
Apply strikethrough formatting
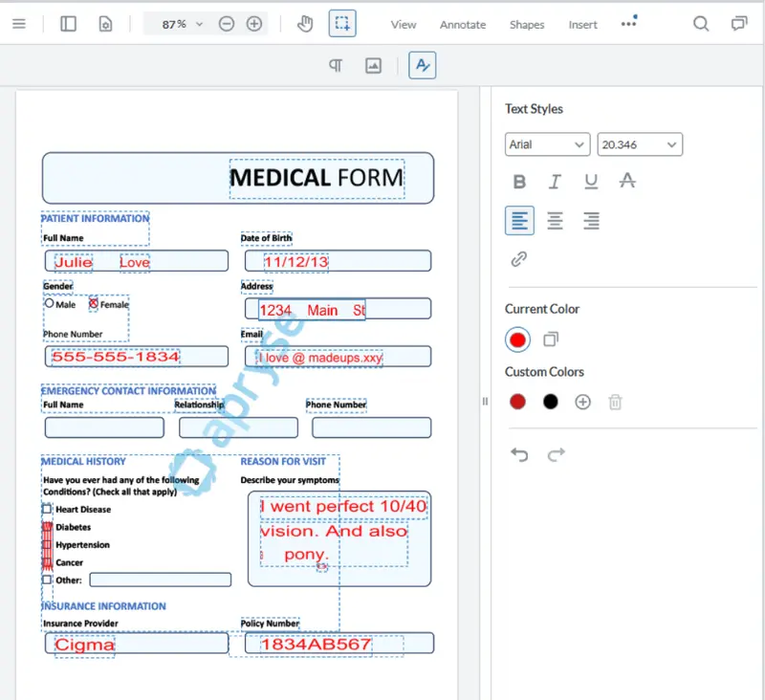pos(627,182)
